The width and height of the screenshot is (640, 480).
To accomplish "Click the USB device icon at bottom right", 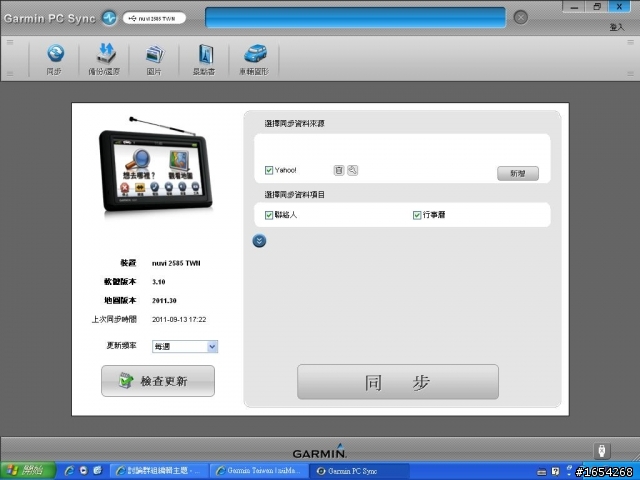I will tap(602, 451).
